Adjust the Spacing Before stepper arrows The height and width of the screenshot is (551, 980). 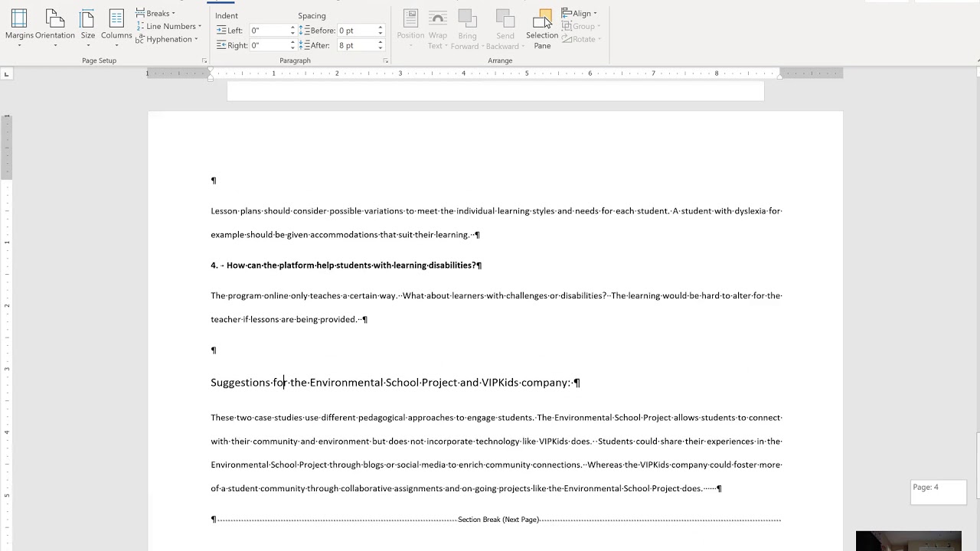click(380, 30)
